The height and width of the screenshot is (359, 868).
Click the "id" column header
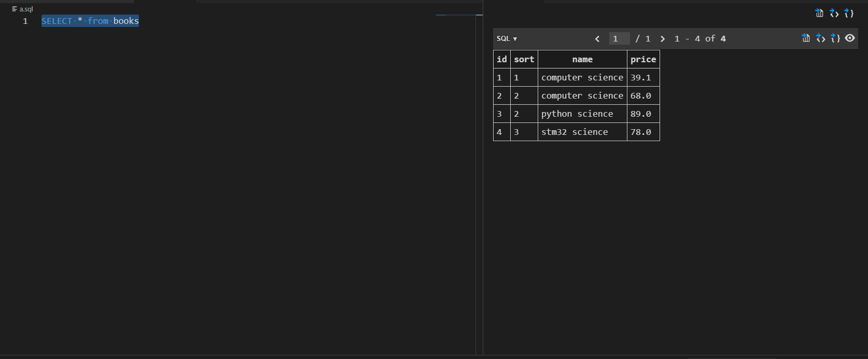[502, 59]
